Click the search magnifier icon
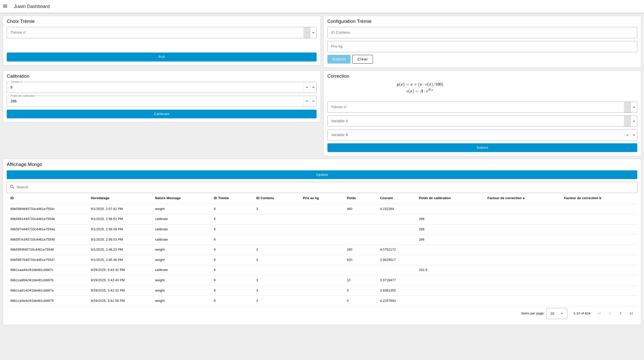Screen dimensions: 644x360 click(x=12, y=187)
